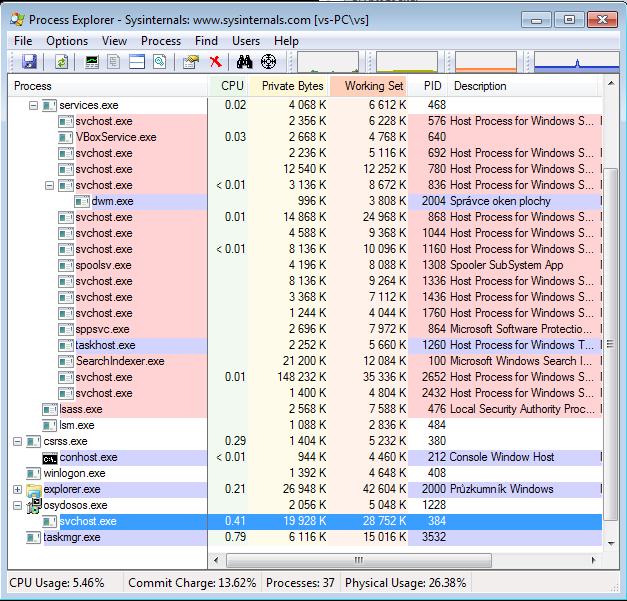Viewport: 627px width, 601px height.
Task: Select the SearchIndexer.exe process row
Action: tap(305, 361)
